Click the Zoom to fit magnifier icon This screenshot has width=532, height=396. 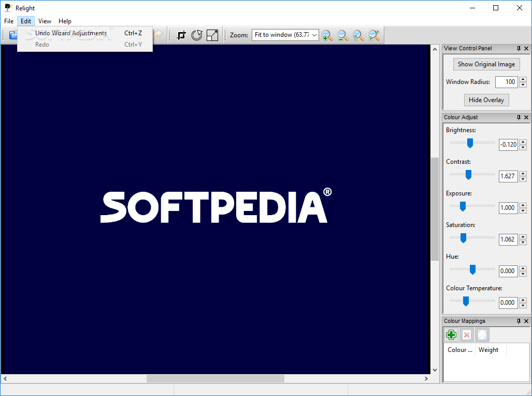(374, 35)
